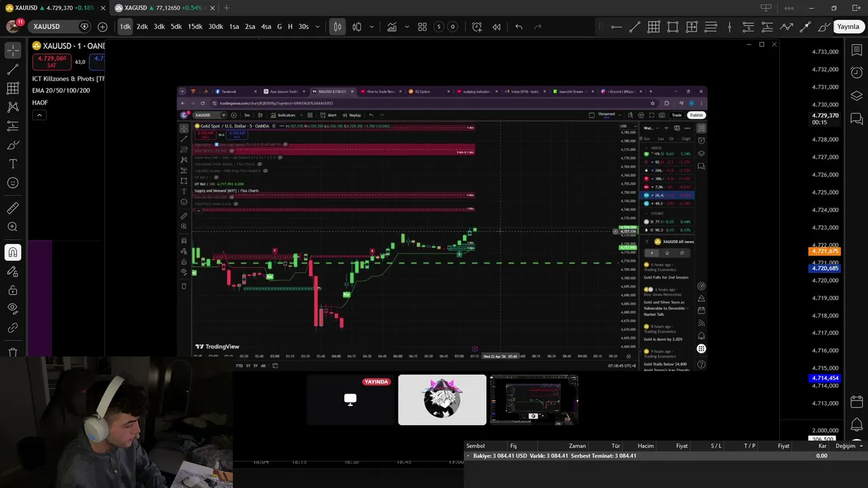868x488 pixels.
Task: Select the 5dk timeframe
Action: (x=176, y=26)
